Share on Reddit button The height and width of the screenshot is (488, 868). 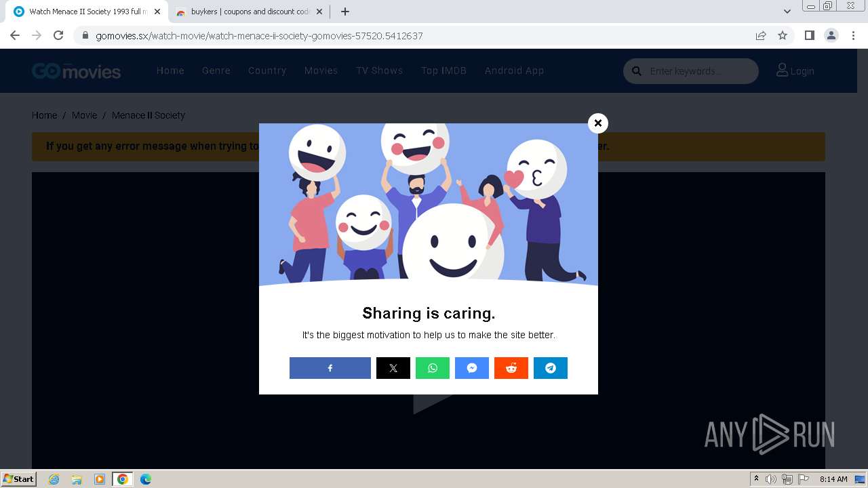(511, 368)
